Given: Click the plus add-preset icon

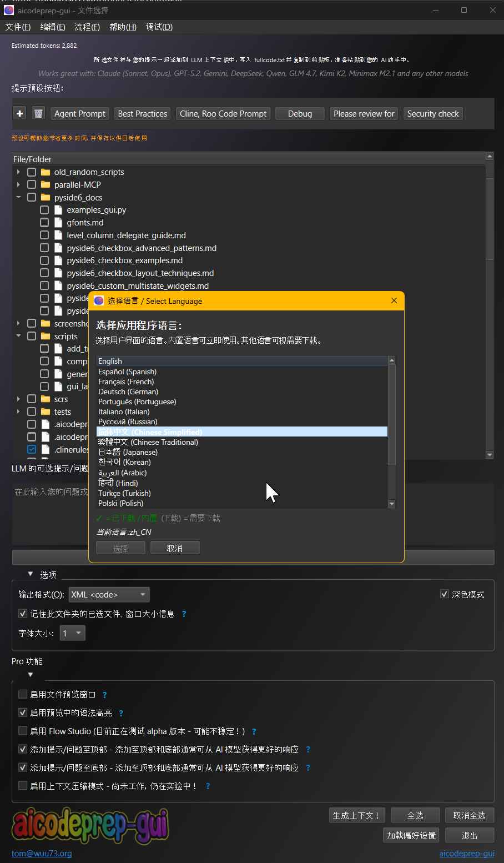Looking at the screenshot, I should point(20,113).
